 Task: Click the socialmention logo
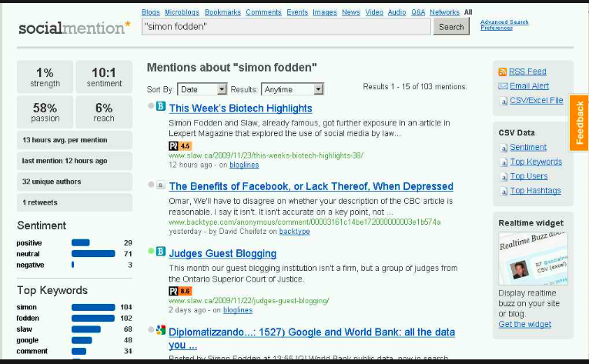click(75, 28)
